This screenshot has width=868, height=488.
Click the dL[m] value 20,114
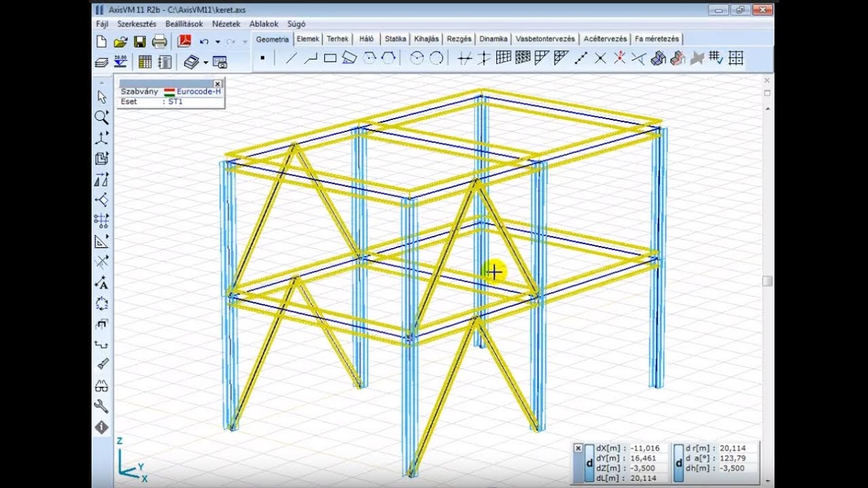click(645, 478)
